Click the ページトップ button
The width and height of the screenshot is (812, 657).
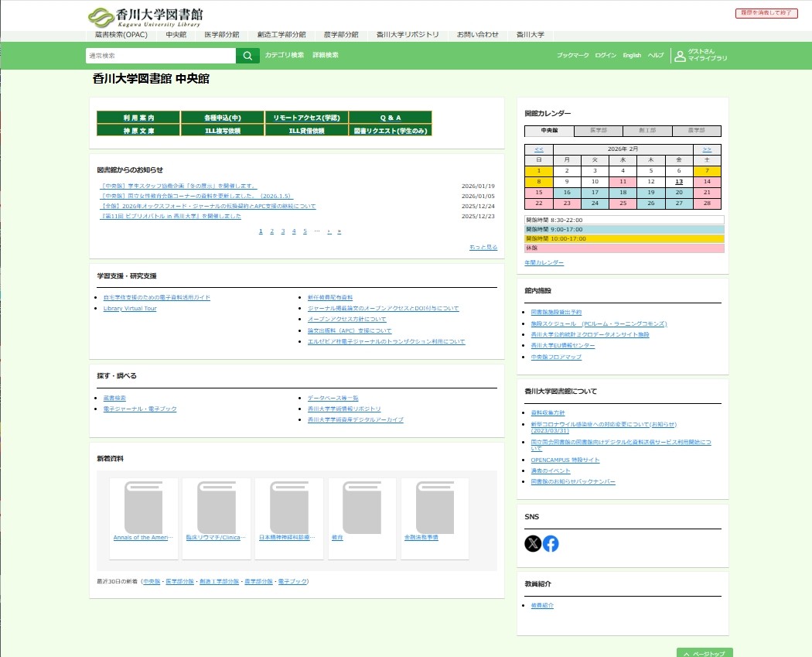705,653
